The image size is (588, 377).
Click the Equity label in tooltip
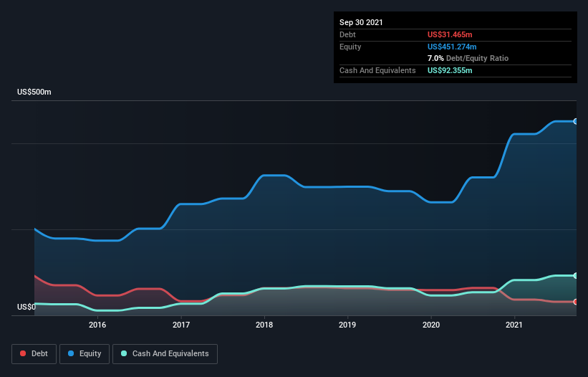tap(350, 47)
